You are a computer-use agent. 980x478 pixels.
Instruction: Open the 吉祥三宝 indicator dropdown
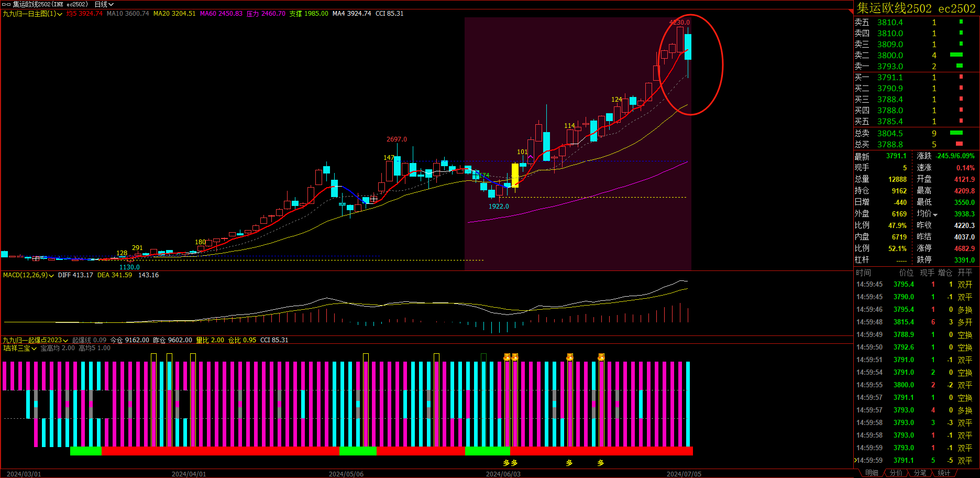34,349
